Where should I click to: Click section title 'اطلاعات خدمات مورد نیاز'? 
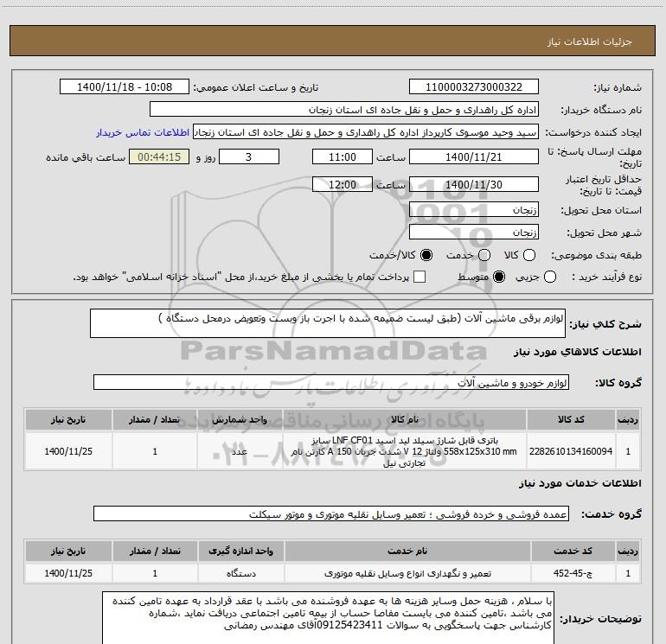coord(580,483)
